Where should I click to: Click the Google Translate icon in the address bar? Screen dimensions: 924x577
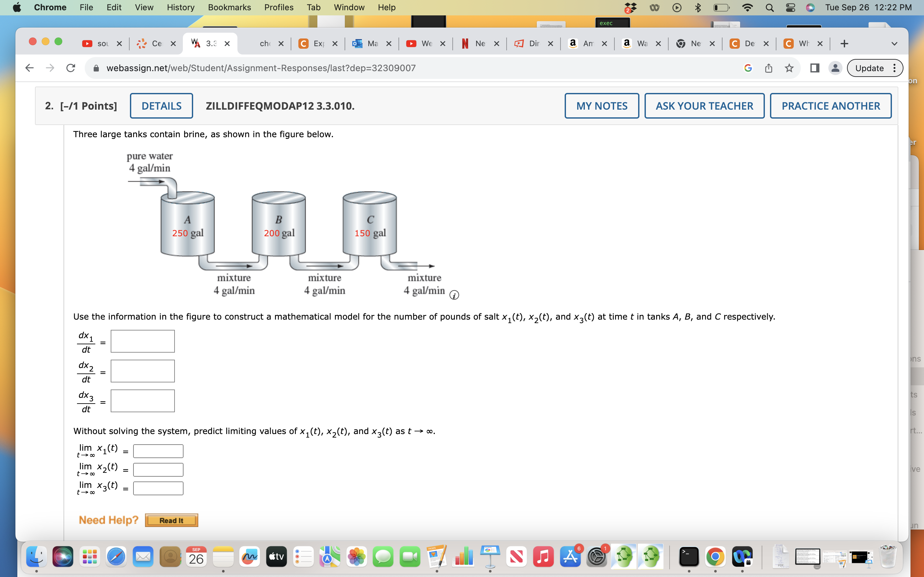click(x=748, y=68)
